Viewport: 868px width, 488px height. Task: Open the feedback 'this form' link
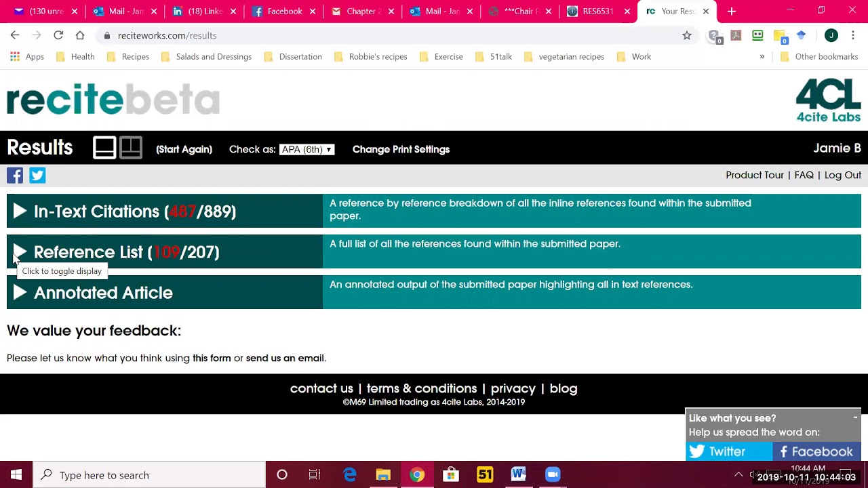(x=212, y=358)
